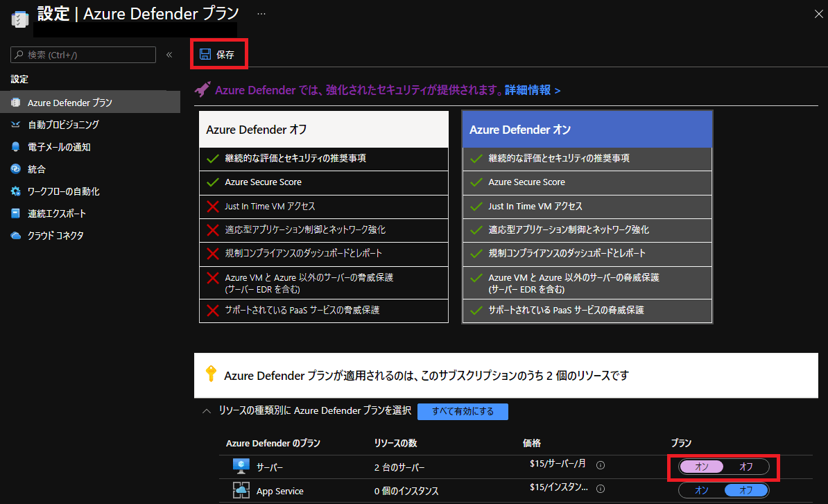Click the プラン column header
Image resolution: width=828 pixels, height=504 pixels.
click(681, 443)
